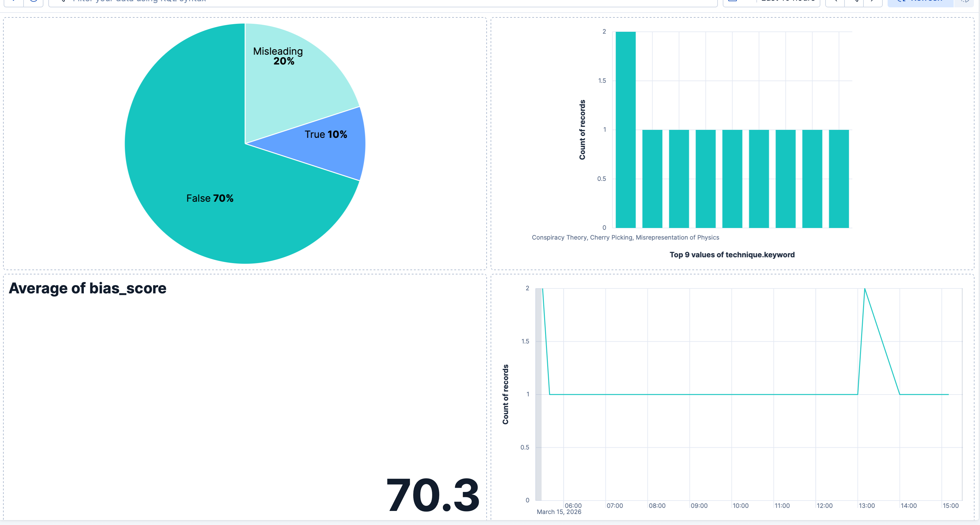Click the next time window arrow
This screenshot has height=525, width=980.
point(873,2)
